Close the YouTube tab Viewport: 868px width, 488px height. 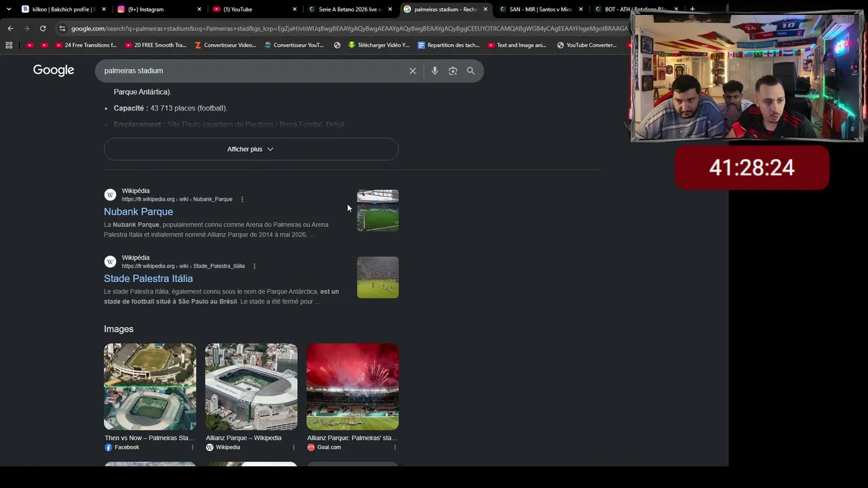pos(294,9)
